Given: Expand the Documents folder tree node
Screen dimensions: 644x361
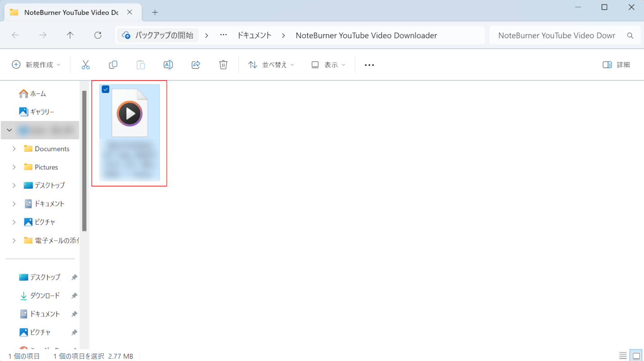Looking at the screenshot, I should click(14, 148).
